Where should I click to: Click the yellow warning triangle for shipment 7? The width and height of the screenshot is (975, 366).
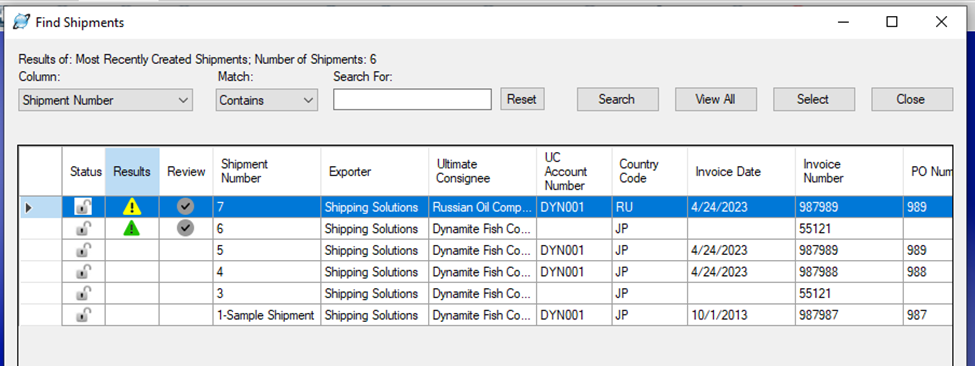(131, 207)
